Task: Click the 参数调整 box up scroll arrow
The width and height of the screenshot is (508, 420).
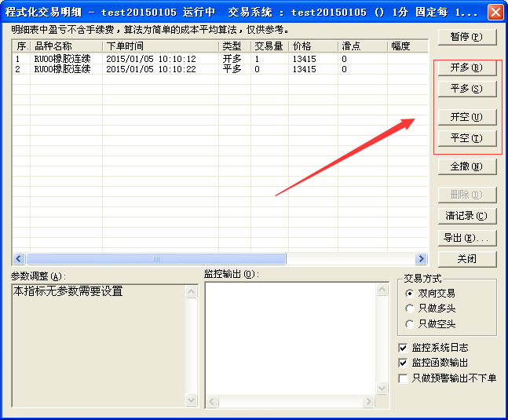Action: 192,292
